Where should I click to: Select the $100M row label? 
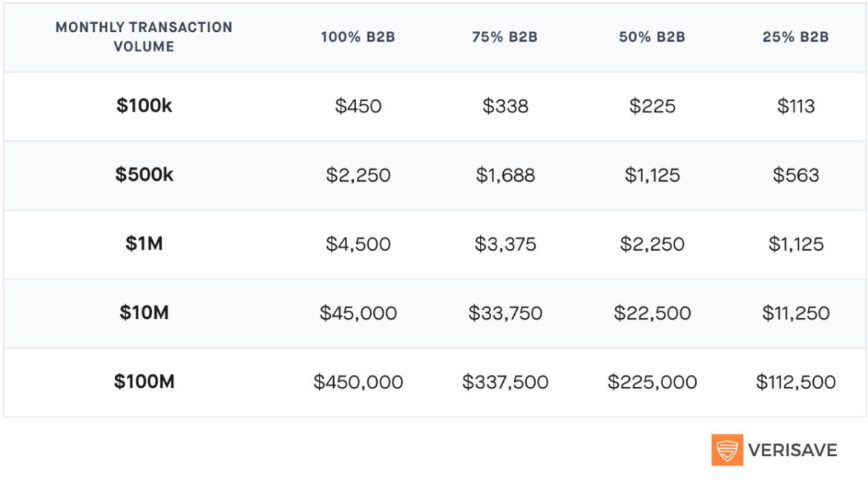(144, 382)
